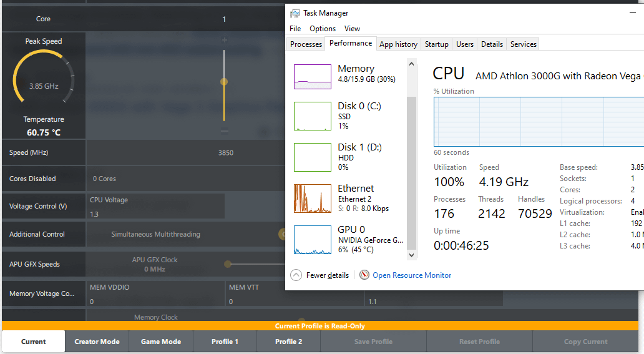Open the Options menu in Task Manager
The image size is (644, 354).
(323, 28)
